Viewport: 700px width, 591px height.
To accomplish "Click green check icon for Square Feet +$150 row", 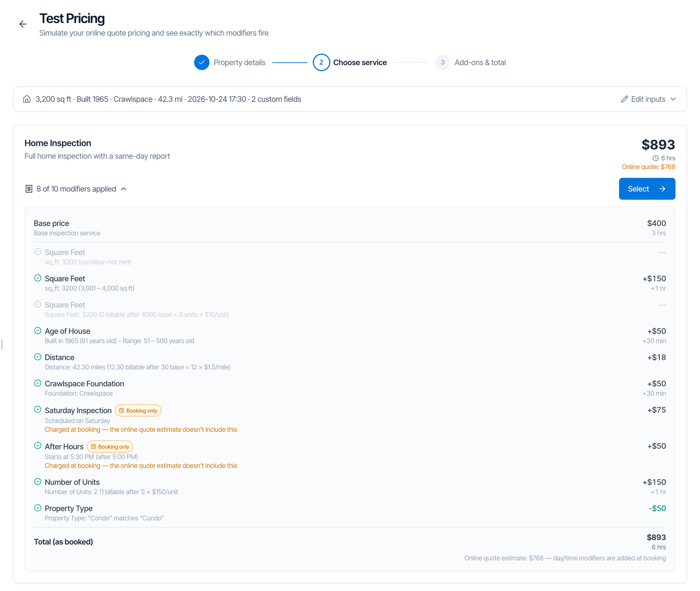I will click(x=38, y=278).
